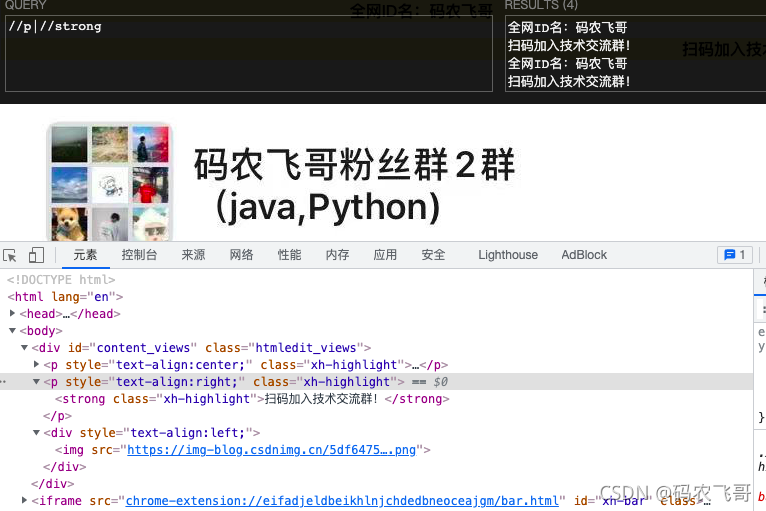This screenshot has width=766, height=511.
Task: Toggle the device toolbar icon
Action: pyautogui.click(x=36, y=255)
